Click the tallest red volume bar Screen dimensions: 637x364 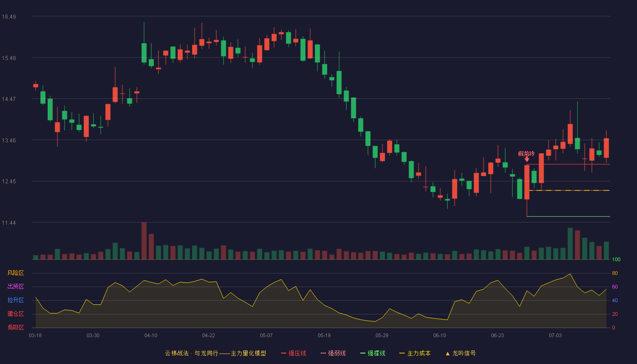pos(144,241)
